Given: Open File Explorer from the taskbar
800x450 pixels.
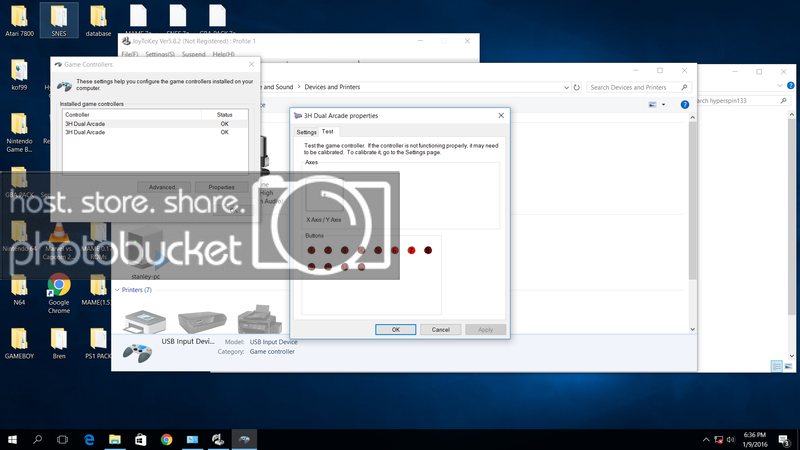Looking at the screenshot, I should coord(115,439).
